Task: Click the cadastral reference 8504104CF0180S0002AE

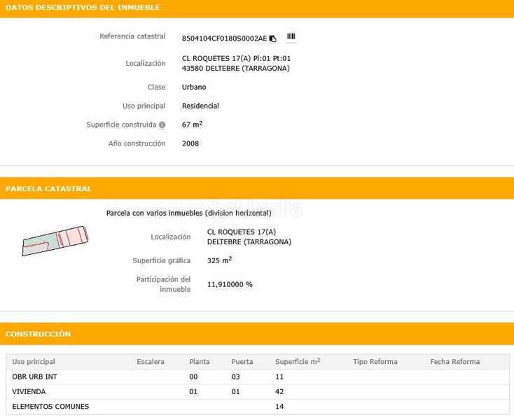Action: 224,38
